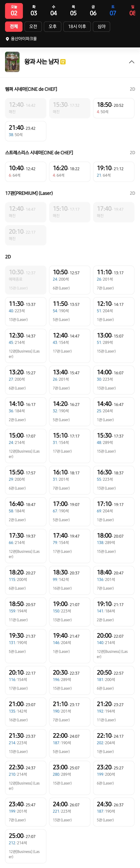Image resolution: width=140 pixels, height=868 pixels.
Task: Select the 오전 time filter
Action: 33,27
